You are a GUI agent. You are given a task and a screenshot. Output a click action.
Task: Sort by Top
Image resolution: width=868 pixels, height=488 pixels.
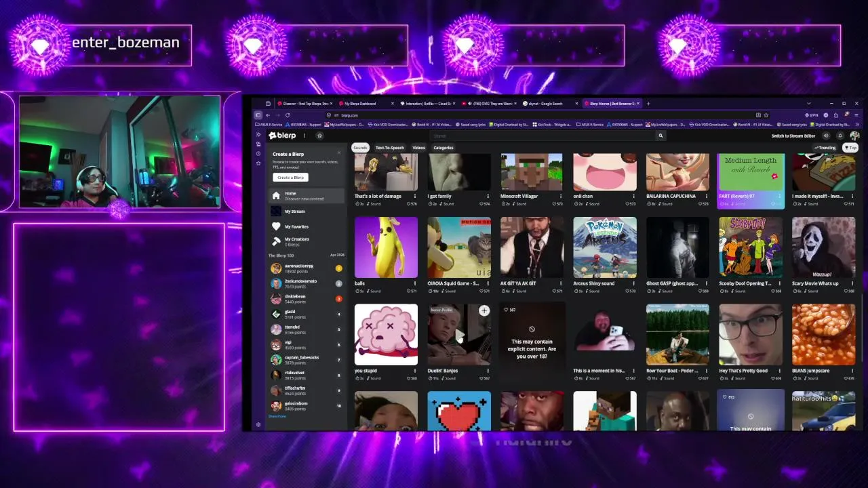click(x=850, y=148)
